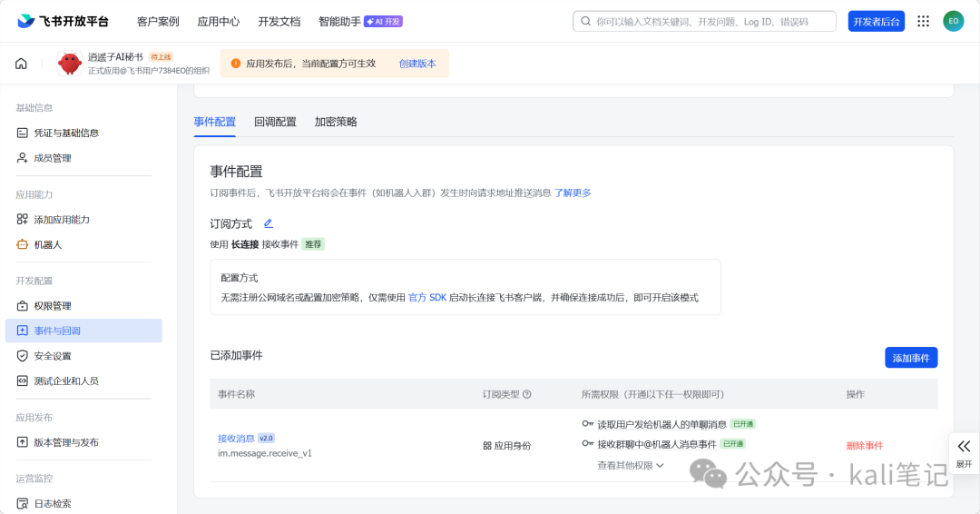
Task: Switch to the 事件配置 tab
Action: point(214,122)
